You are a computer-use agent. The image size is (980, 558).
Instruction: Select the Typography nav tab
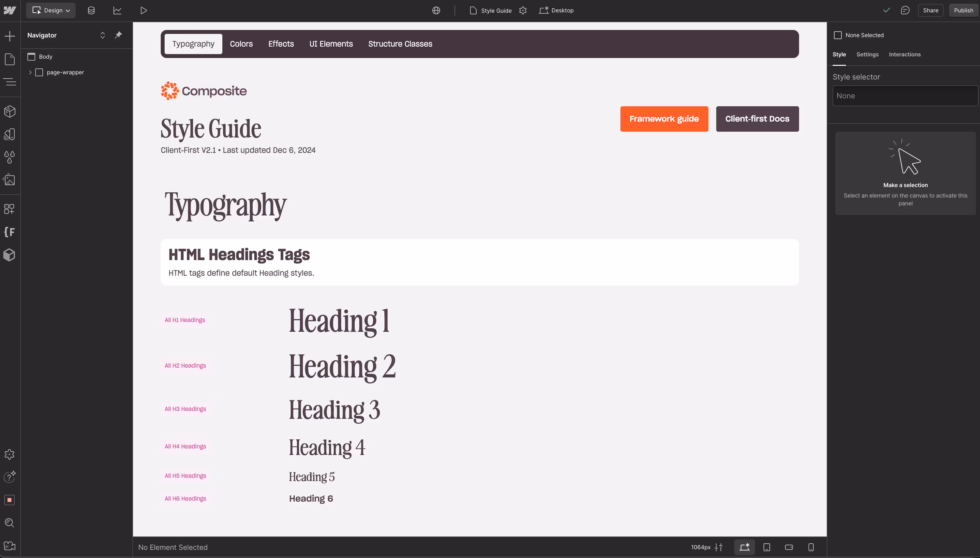pos(193,44)
